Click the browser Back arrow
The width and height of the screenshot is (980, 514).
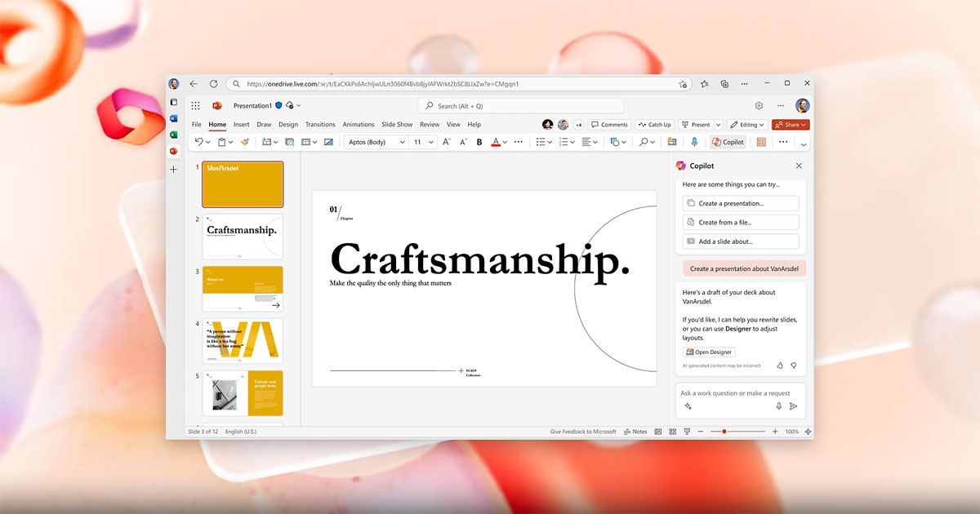pyautogui.click(x=194, y=83)
